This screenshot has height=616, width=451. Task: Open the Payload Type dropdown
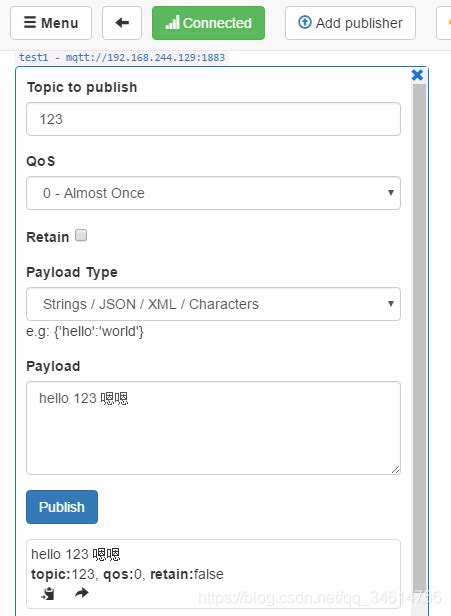tap(213, 304)
